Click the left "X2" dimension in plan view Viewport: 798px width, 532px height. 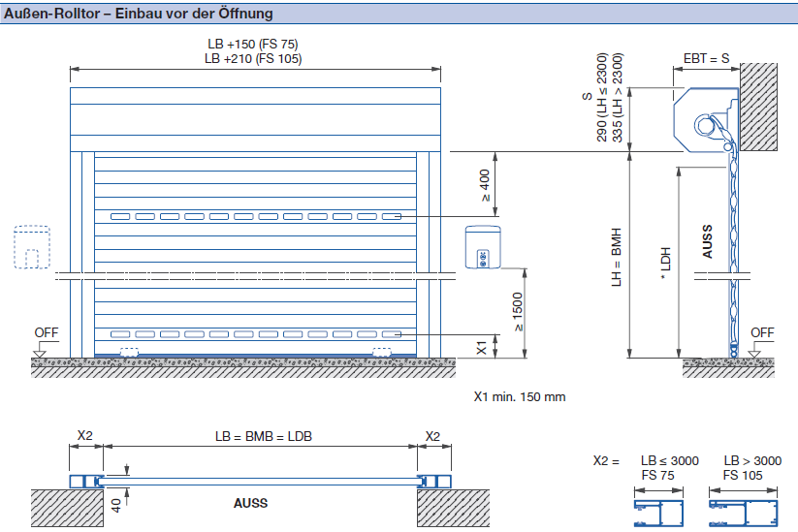coord(85,436)
